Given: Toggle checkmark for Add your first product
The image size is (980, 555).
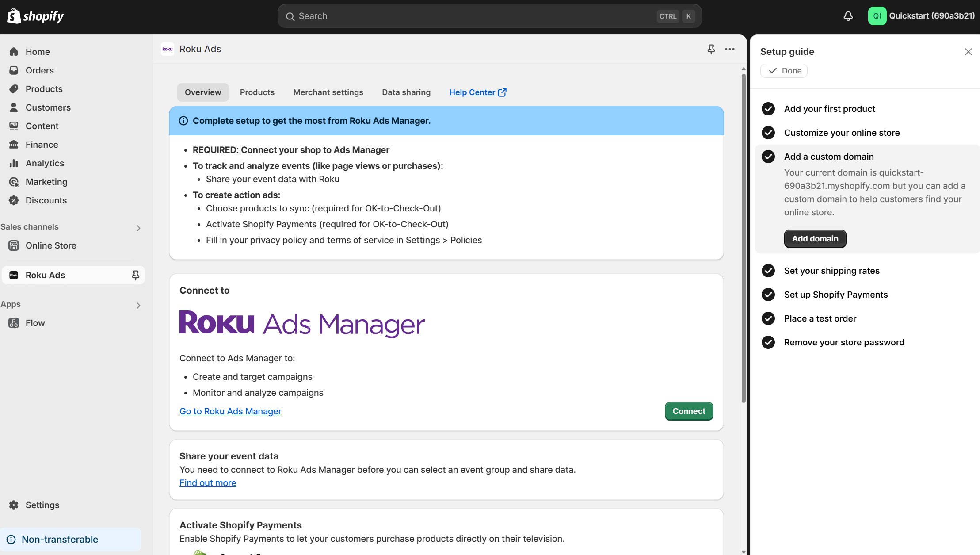Looking at the screenshot, I should (x=768, y=109).
